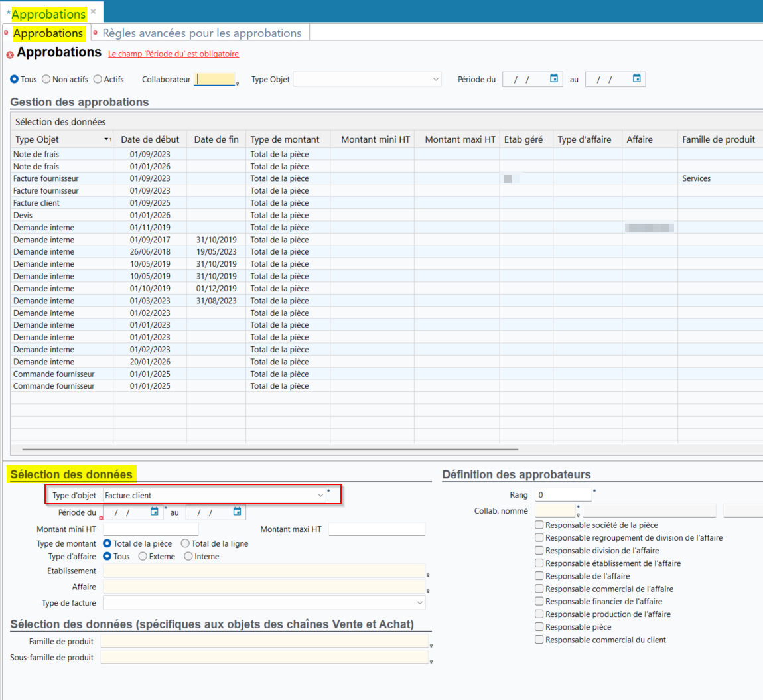This screenshot has width=763, height=700.
Task: Click the 'Période du est obligatoire' error link
Action: pos(173,54)
